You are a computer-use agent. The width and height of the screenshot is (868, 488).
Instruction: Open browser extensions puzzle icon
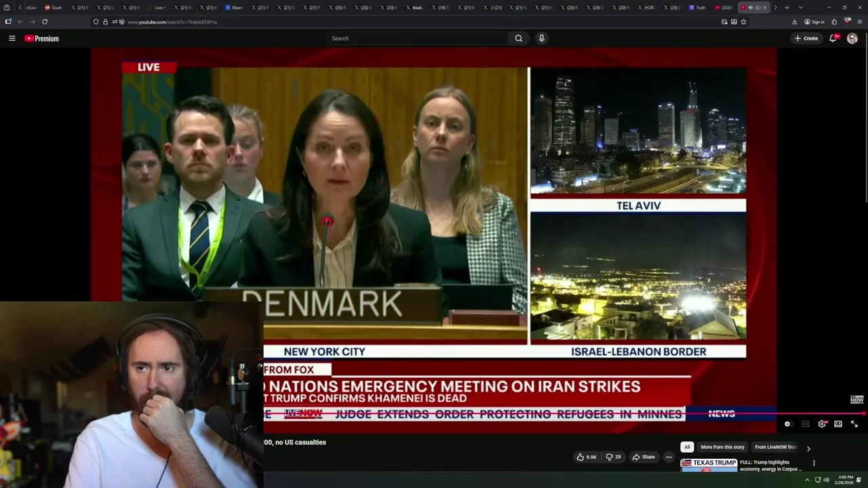point(834,22)
